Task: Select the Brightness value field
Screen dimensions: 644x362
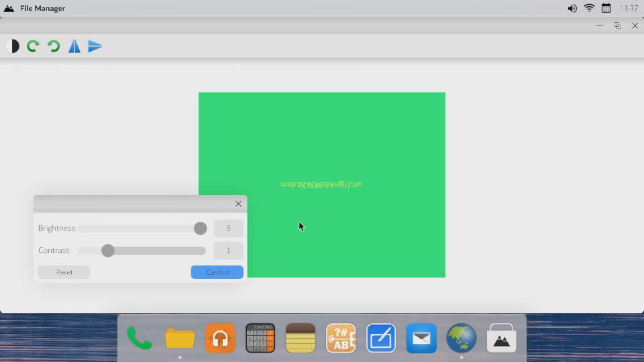Action: (228, 228)
